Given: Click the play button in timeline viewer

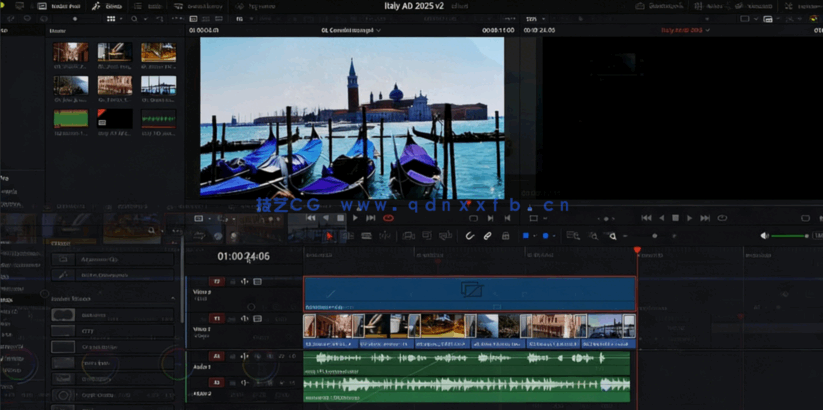Looking at the screenshot, I should coord(690,218).
